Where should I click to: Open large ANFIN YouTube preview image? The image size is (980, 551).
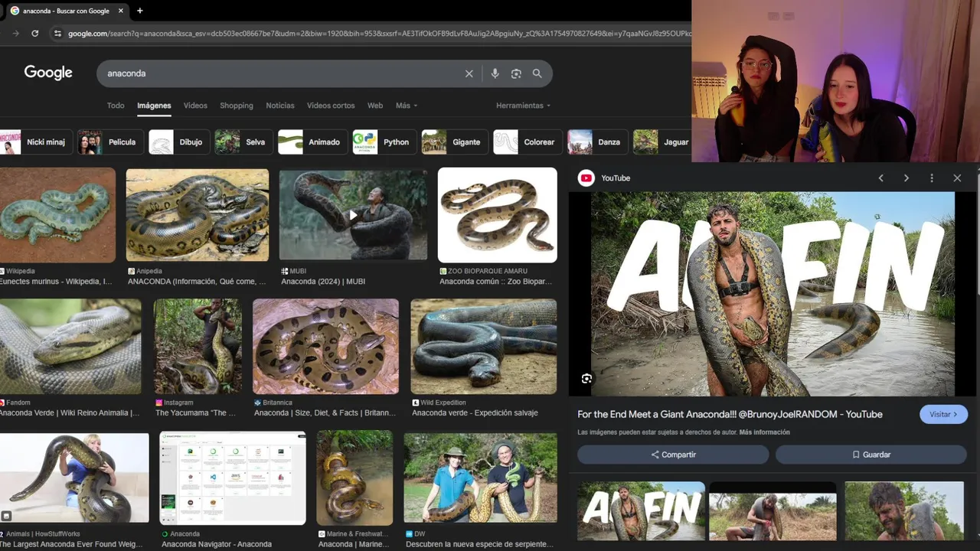point(773,294)
